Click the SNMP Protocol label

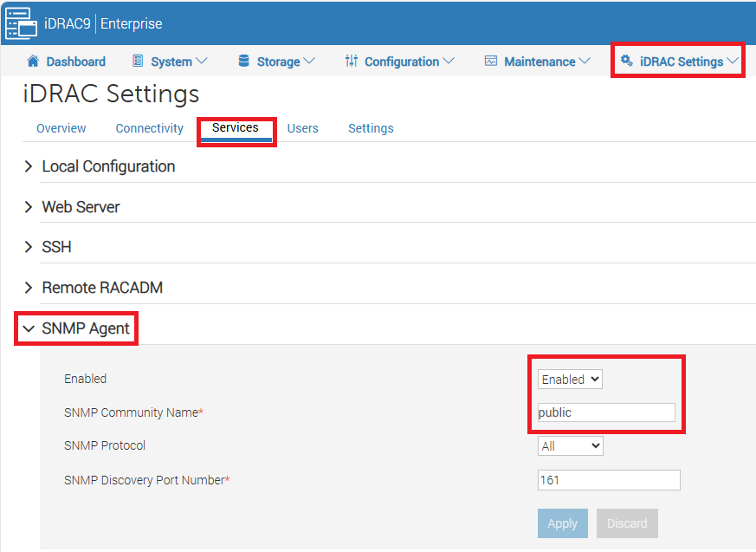105,445
